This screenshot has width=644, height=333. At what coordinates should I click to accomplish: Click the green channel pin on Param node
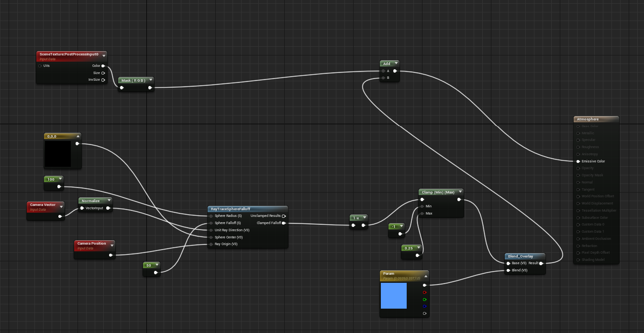click(x=424, y=299)
